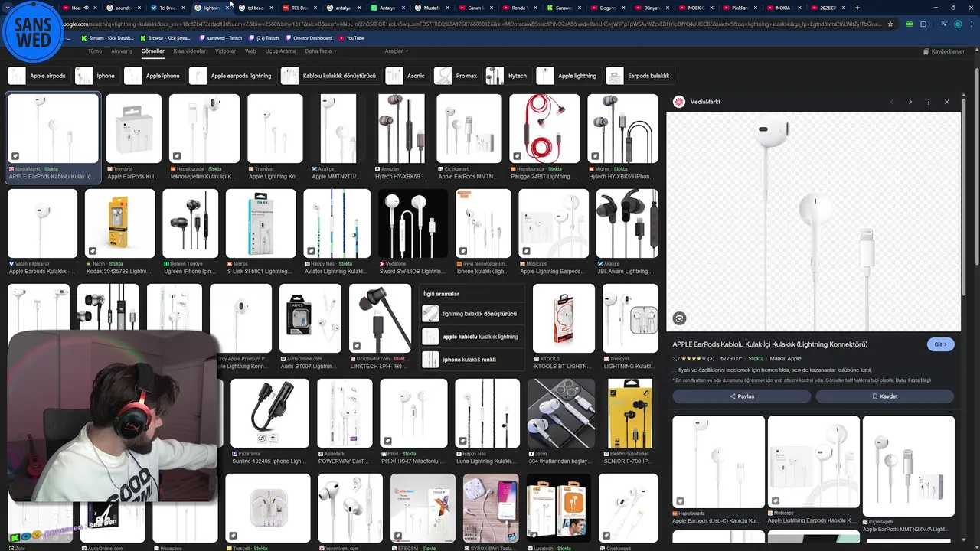Close the active lightning search tab

pos(228,8)
